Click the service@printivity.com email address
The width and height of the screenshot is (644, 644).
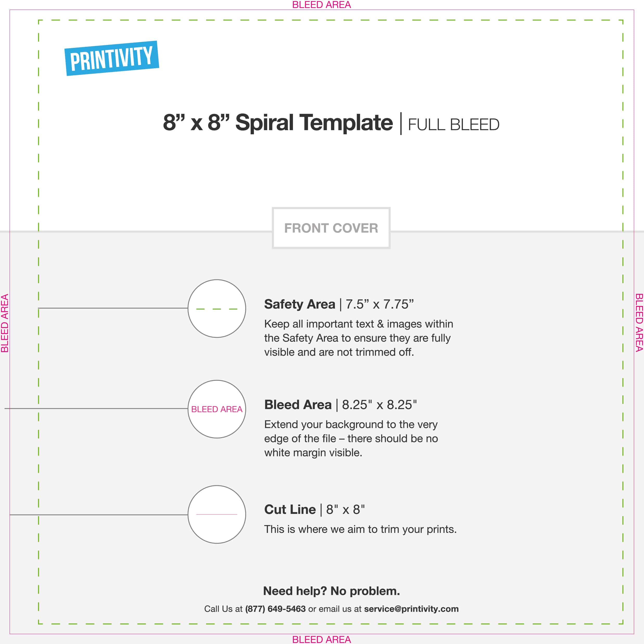(411, 609)
